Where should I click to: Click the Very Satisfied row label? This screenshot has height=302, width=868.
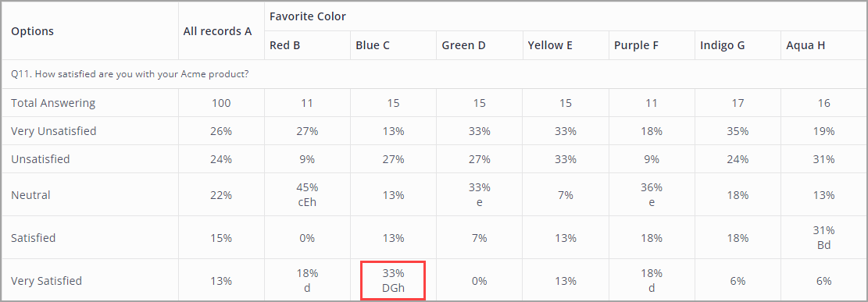[x=47, y=280]
